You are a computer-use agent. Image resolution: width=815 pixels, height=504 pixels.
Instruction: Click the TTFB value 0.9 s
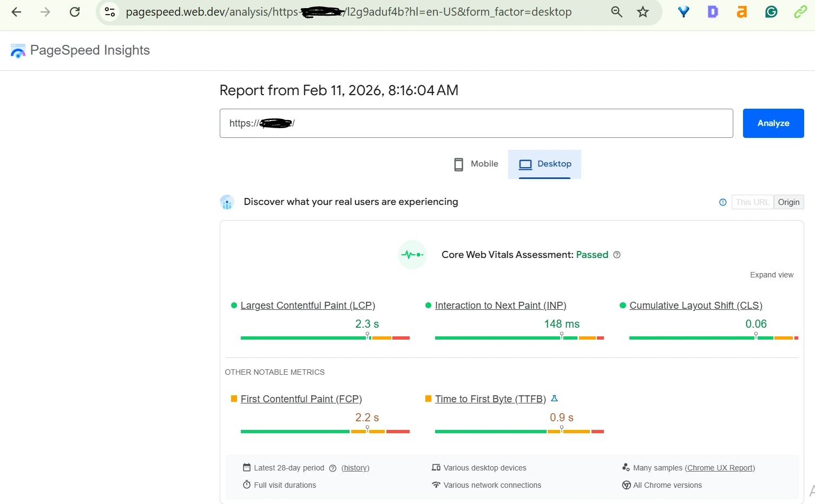pos(562,417)
